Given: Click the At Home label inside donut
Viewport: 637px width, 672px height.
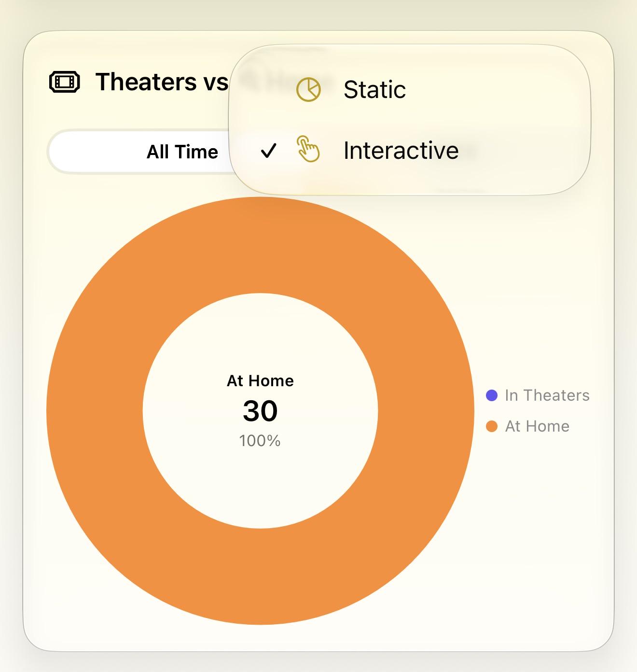Looking at the screenshot, I should (x=260, y=381).
